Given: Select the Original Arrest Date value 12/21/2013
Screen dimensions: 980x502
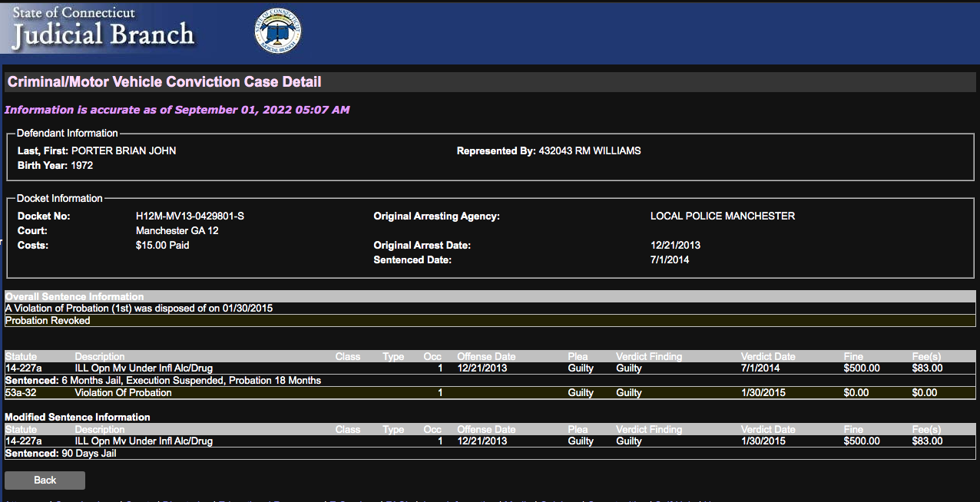Looking at the screenshot, I should pyautogui.click(x=675, y=246).
